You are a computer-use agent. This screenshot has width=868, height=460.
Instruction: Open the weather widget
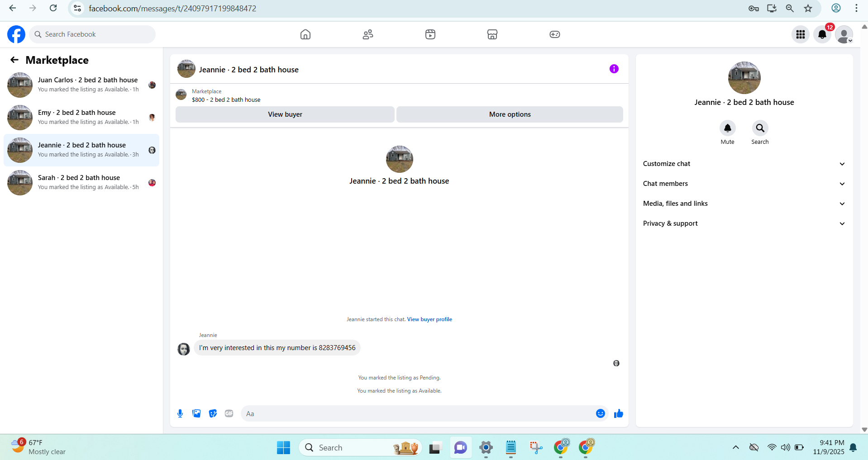[x=39, y=447]
